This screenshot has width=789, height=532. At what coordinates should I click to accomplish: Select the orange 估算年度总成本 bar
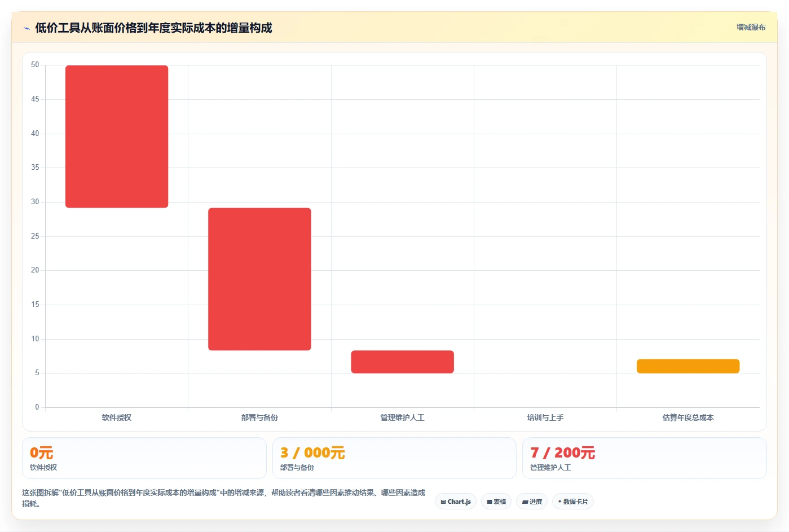point(688,366)
